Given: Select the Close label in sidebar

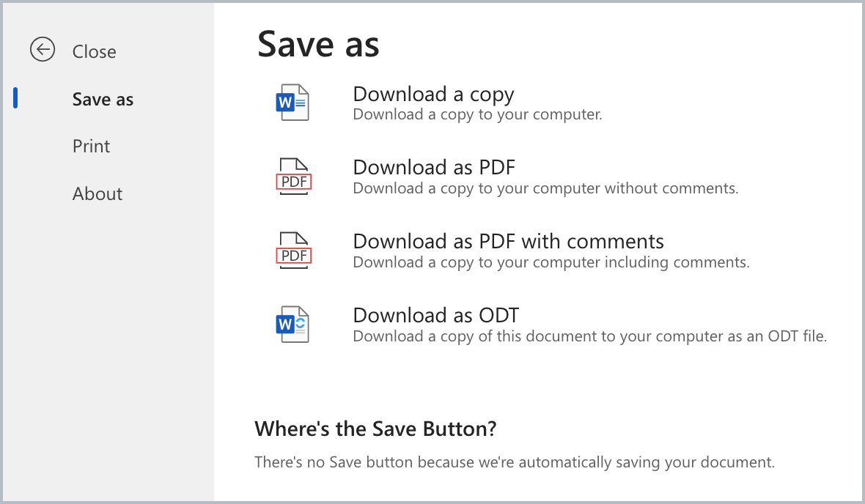Looking at the screenshot, I should coord(95,51).
